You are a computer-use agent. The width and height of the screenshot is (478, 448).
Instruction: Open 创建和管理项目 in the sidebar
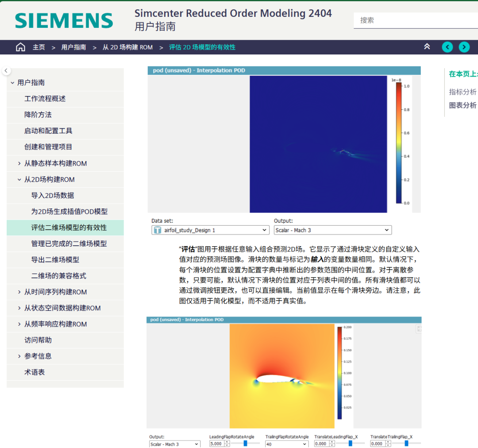pos(48,147)
